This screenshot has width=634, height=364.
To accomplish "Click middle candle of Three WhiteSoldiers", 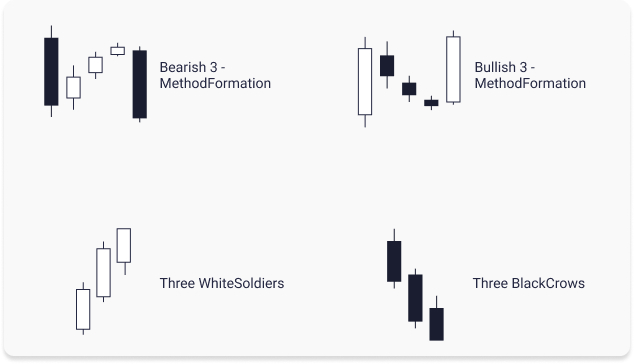I will pyautogui.click(x=104, y=272).
